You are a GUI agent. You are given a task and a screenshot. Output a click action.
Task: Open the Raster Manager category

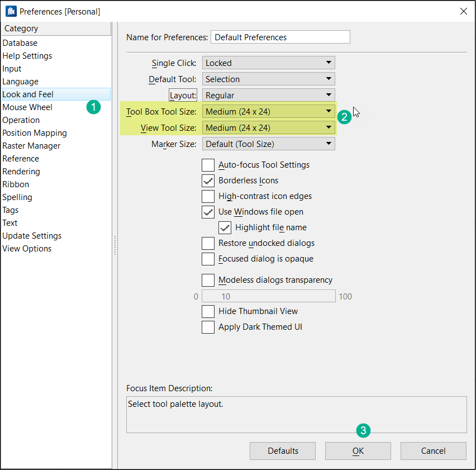[31, 146]
